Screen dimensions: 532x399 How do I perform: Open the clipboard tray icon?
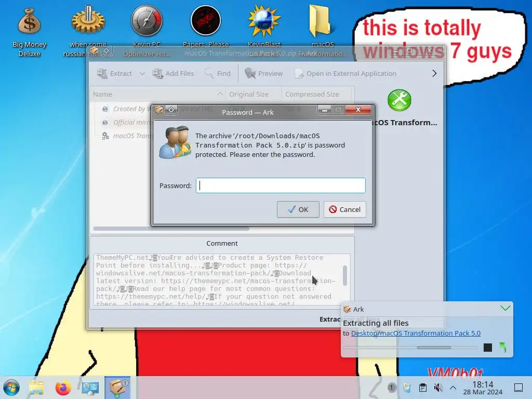click(x=423, y=388)
